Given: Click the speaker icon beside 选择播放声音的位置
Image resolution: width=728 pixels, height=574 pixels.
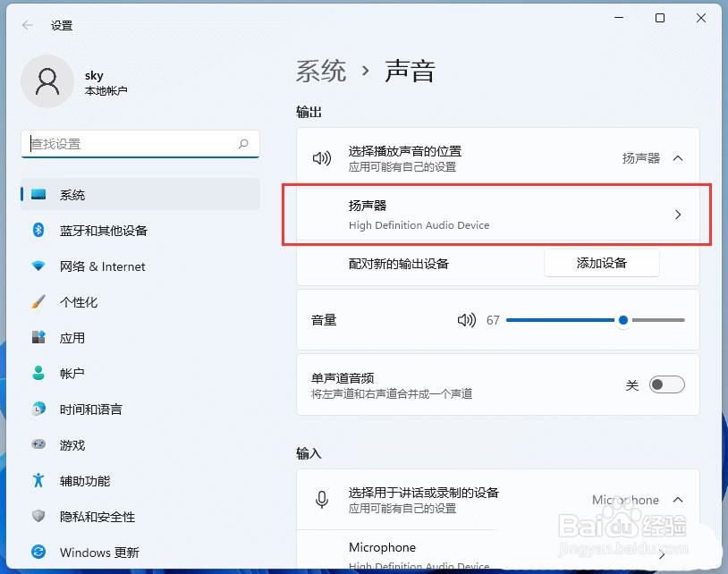Looking at the screenshot, I should 322,158.
